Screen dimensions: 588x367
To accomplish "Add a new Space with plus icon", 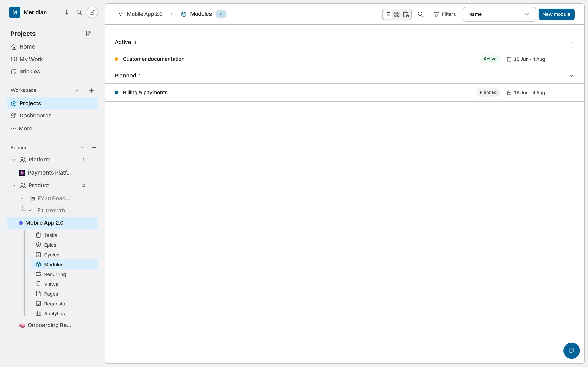I will point(94,148).
